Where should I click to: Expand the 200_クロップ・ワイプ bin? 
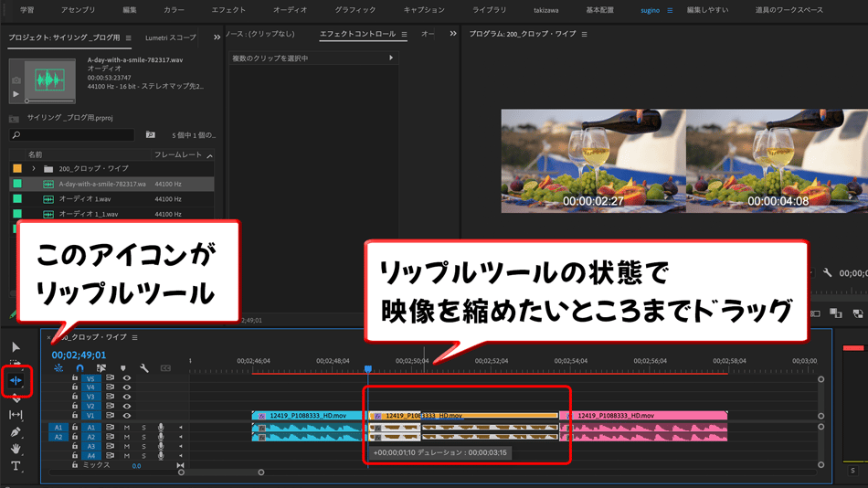tap(34, 169)
